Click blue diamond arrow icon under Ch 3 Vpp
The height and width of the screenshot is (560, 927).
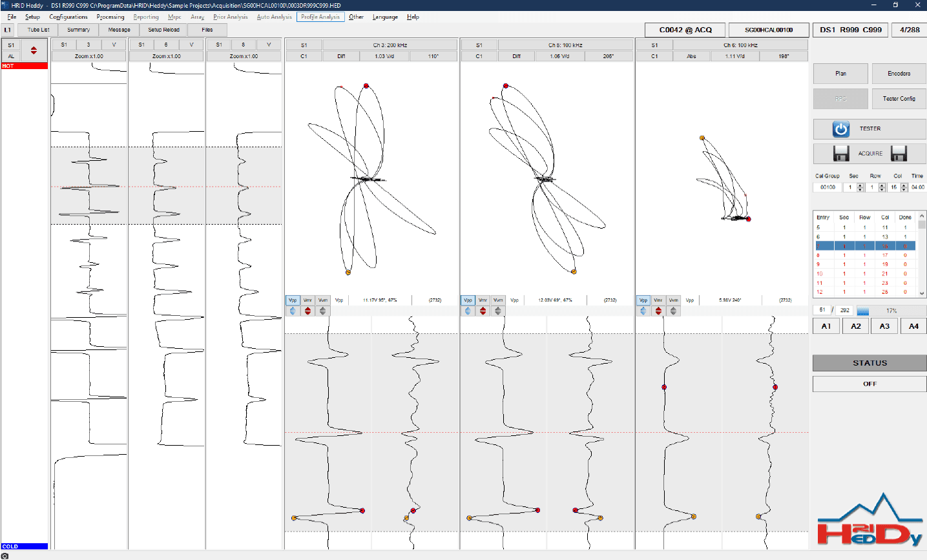[293, 311]
